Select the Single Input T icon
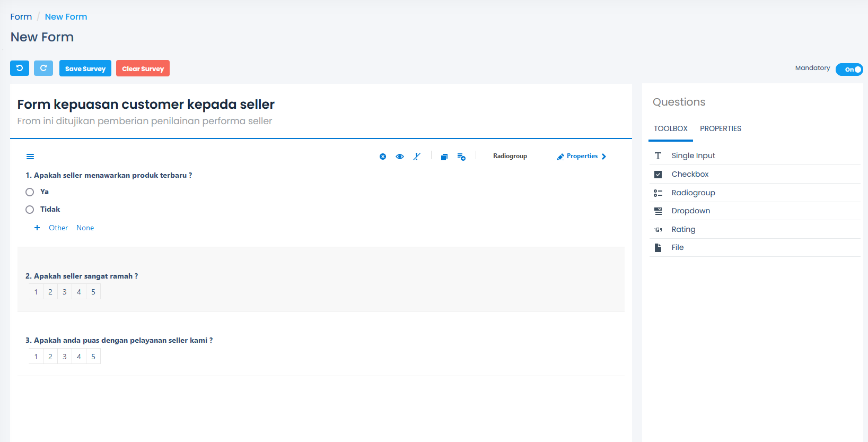 coord(658,155)
